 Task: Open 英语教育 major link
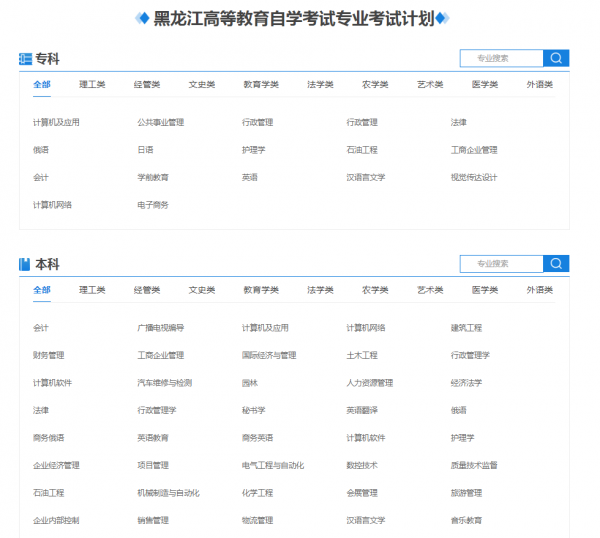point(153,438)
